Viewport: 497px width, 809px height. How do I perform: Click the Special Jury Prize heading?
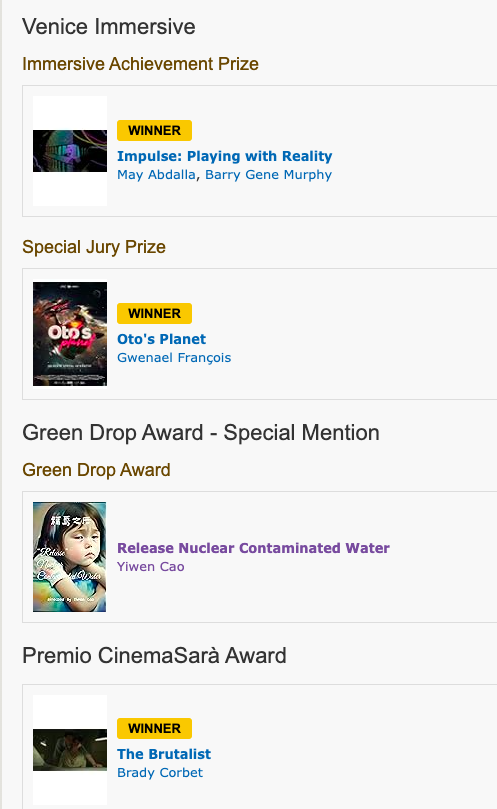[94, 247]
